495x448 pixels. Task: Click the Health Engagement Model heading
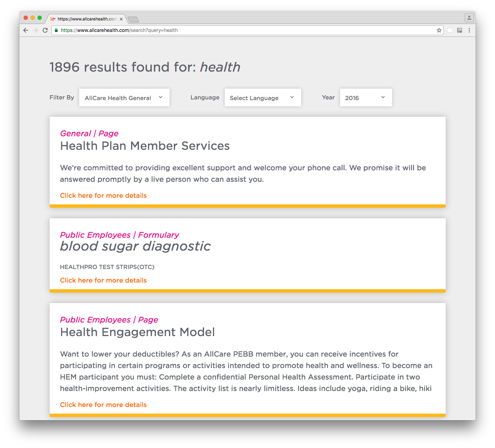coord(137,332)
